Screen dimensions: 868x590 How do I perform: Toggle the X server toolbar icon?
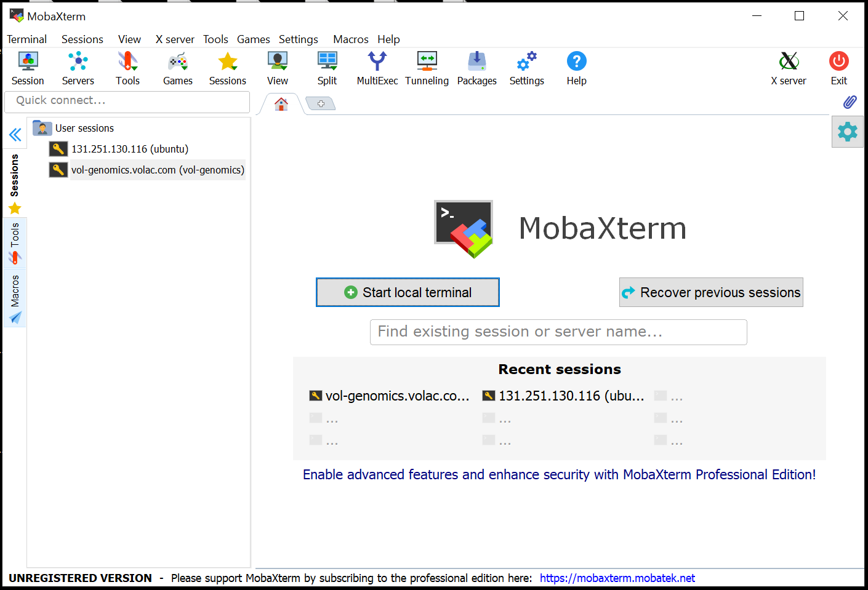point(789,68)
